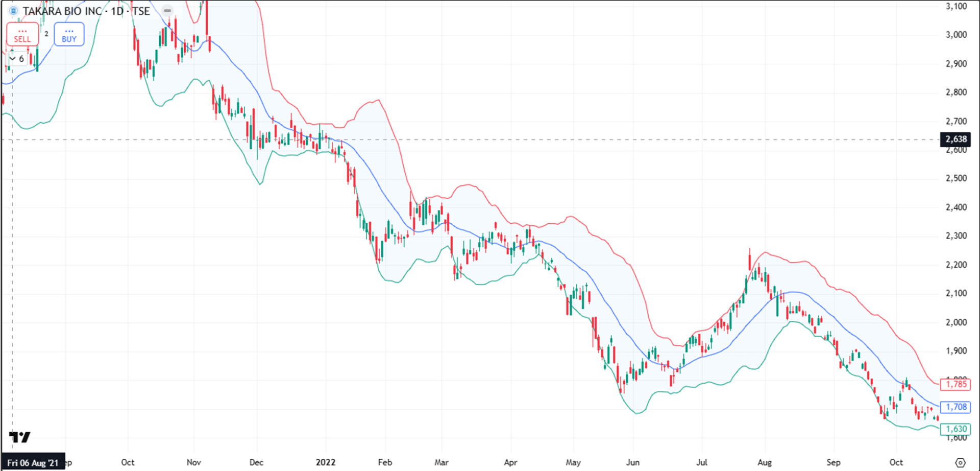Click the Takara Bio symbol logo icon
Viewport: 980px width, 471px height.
pyautogui.click(x=13, y=11)
